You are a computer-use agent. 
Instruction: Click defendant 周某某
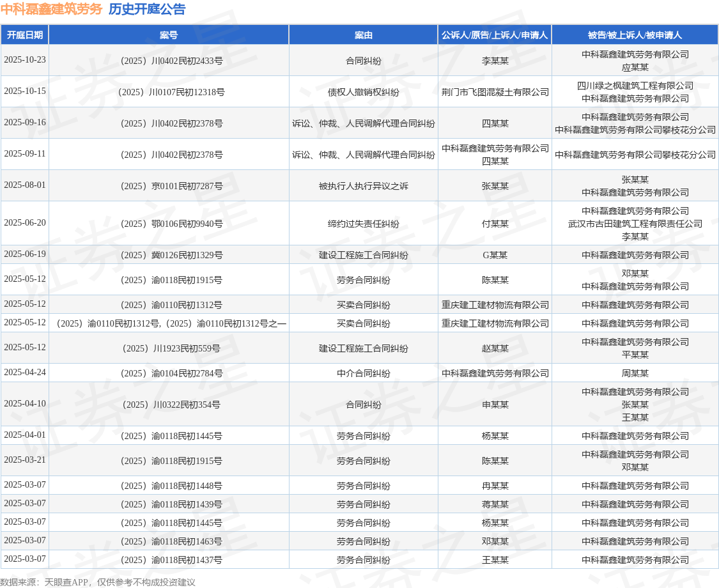(x=635, y=373)
